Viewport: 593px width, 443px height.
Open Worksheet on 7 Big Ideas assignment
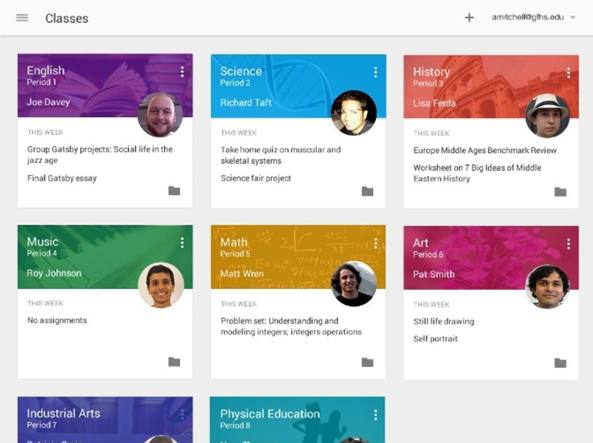(477, 173)
